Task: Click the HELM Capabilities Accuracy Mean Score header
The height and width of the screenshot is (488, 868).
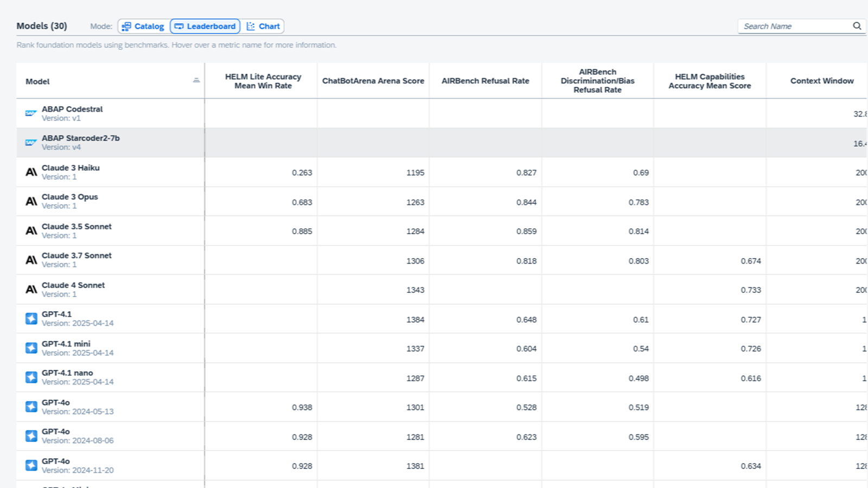Action: [710, 81]
